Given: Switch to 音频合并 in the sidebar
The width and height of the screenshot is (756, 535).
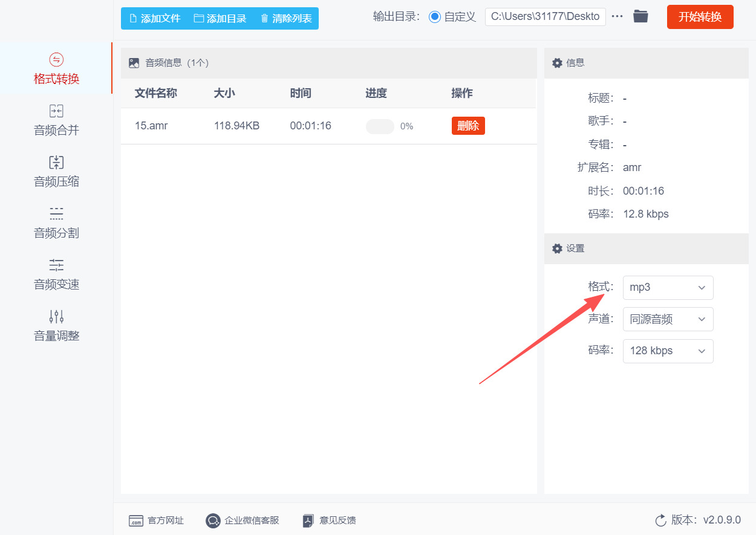Looking at the screenshot, I should coord(56,120).
